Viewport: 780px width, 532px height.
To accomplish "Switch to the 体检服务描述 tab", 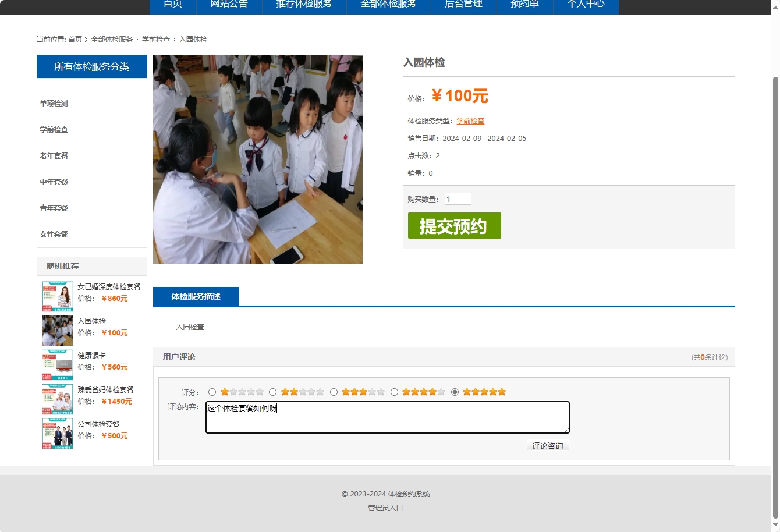I will tap(196, 296).
